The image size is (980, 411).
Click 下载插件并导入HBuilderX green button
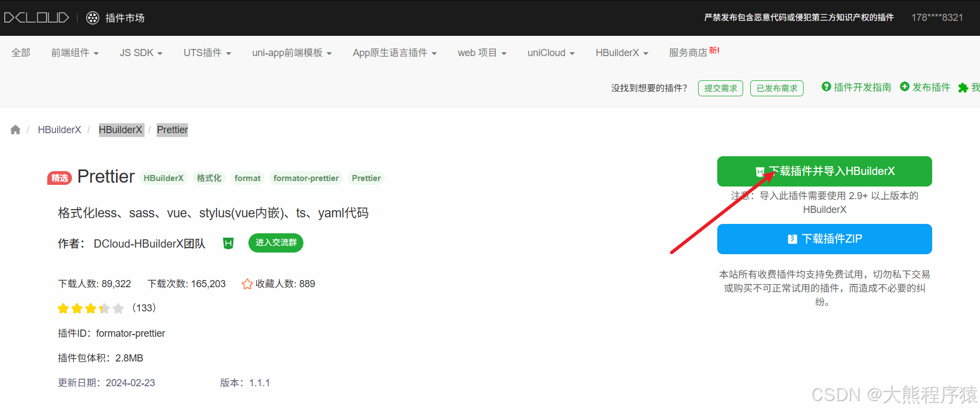824,171
